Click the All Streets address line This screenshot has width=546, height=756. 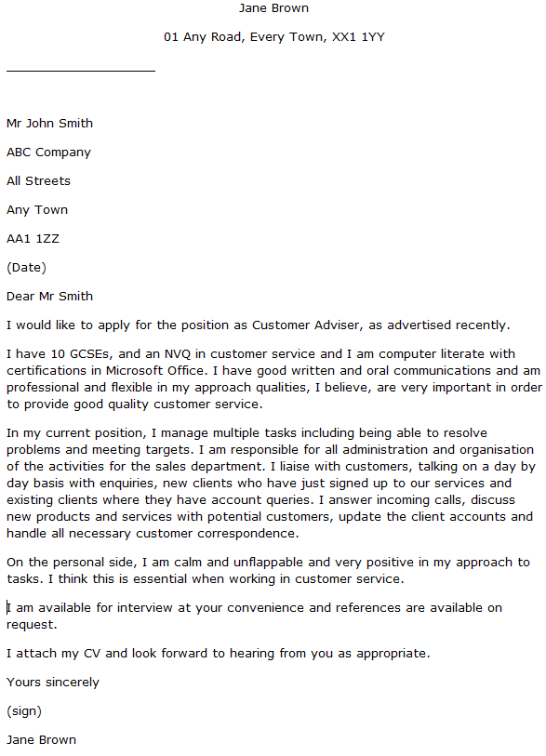tap(38, 181)
